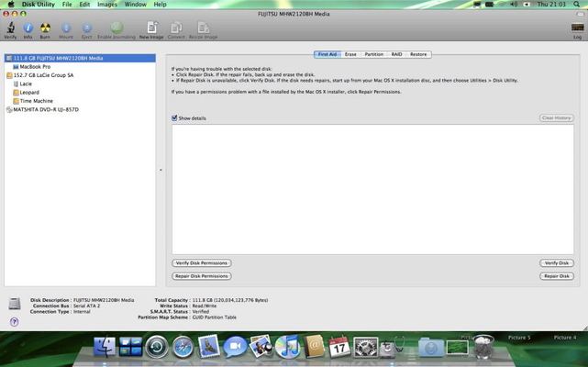The height and width of the screenshot is (367, 588).
Task: Click the Burn toolbar icon
Action: pos(45,28)
